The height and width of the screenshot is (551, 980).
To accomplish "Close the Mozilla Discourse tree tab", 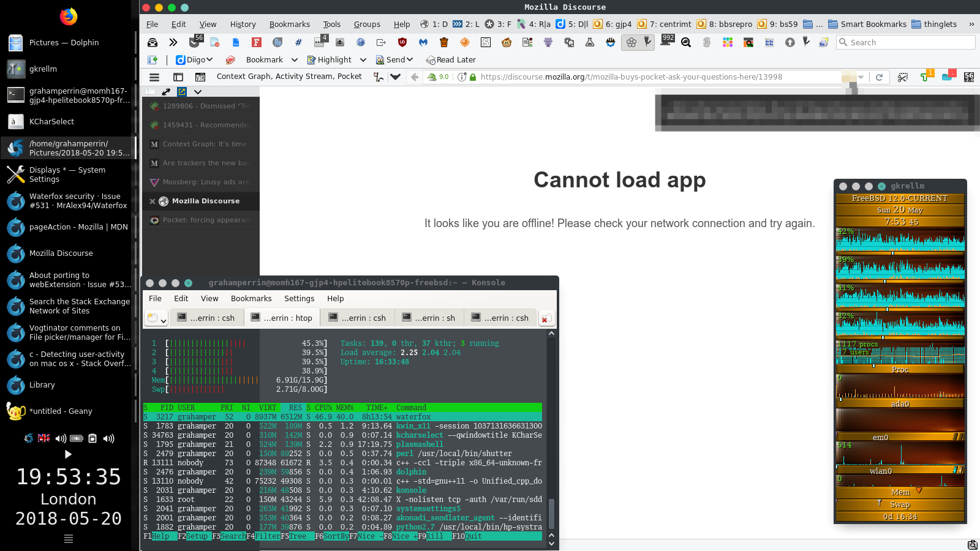I will (x=153, y=201).
